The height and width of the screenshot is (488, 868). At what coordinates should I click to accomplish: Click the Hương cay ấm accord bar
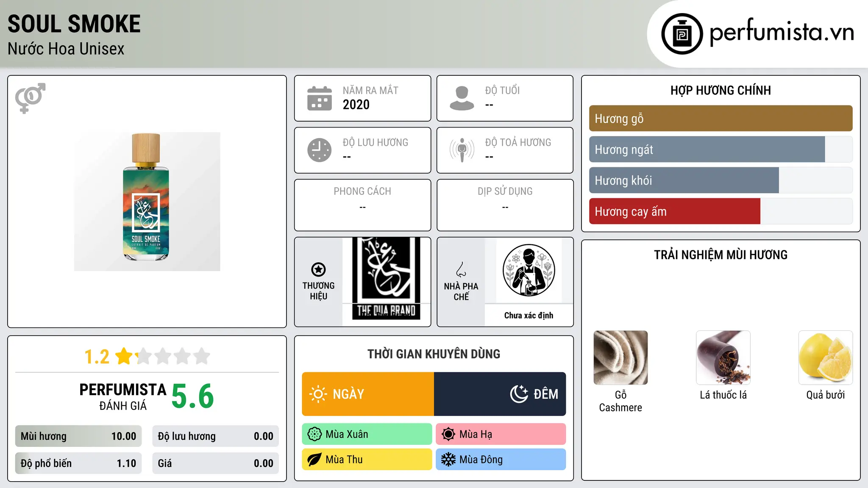(721, 211)
